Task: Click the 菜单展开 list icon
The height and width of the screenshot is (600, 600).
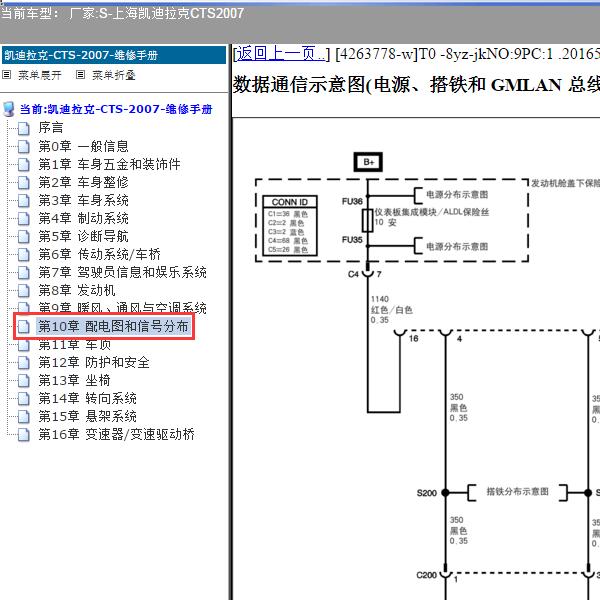Action: [x=7, y=75]
